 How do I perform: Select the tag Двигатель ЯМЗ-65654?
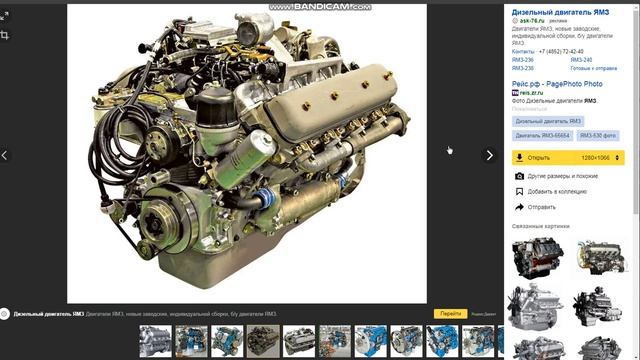(x=542, y=136)
